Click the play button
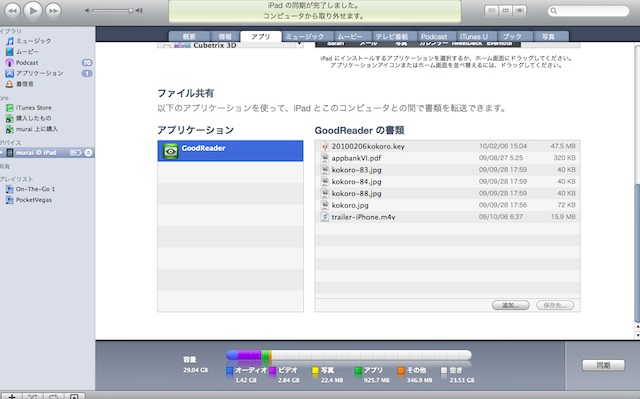640x399 pixels. coord(33,11)
